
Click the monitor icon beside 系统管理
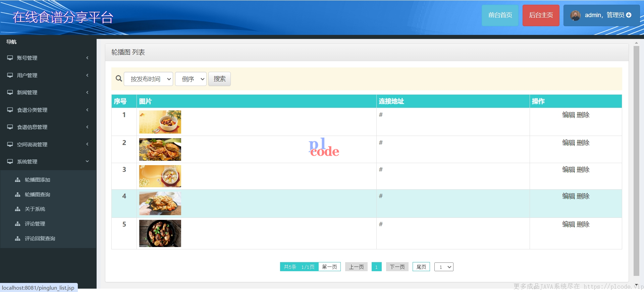pyautogui.click(x=10, y=161)
